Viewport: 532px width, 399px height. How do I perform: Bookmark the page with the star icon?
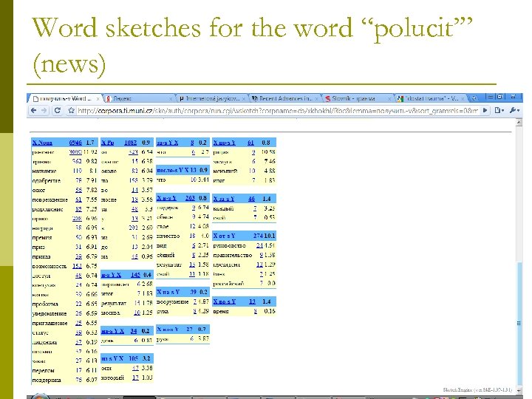click(71, 110)
